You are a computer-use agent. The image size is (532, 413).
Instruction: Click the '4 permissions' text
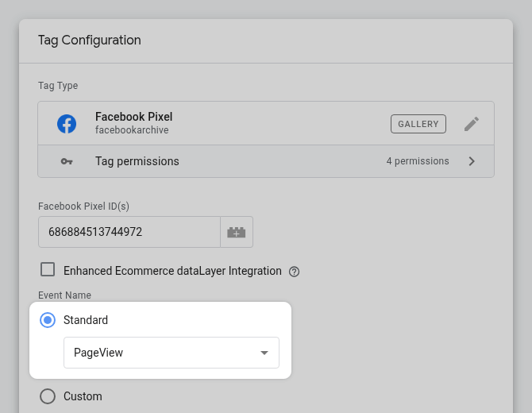[x=418, y=161]
